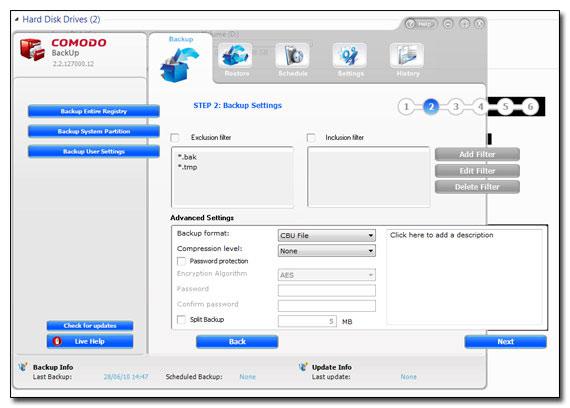Click the Add Filter button
Screen dimensions: 570x408
[x=477, y=154]
